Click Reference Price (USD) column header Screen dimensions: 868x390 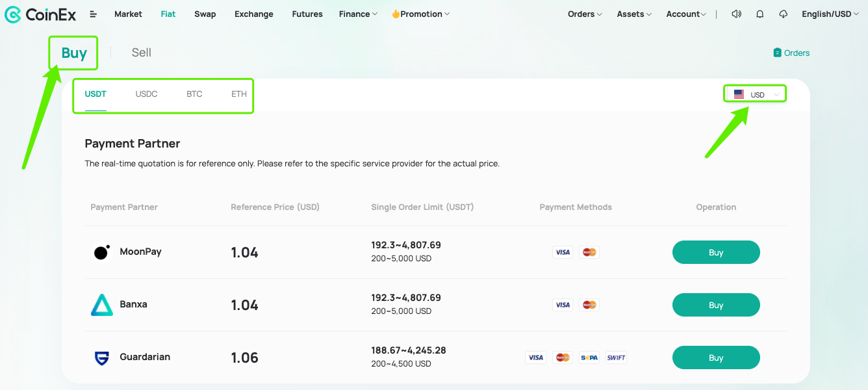(x=275, y=207)
